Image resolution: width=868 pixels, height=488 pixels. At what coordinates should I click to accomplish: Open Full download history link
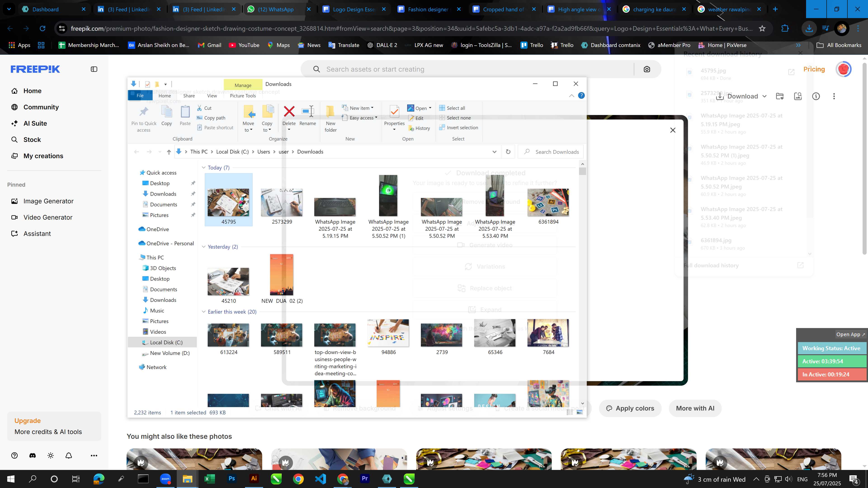tap(711, 265)
